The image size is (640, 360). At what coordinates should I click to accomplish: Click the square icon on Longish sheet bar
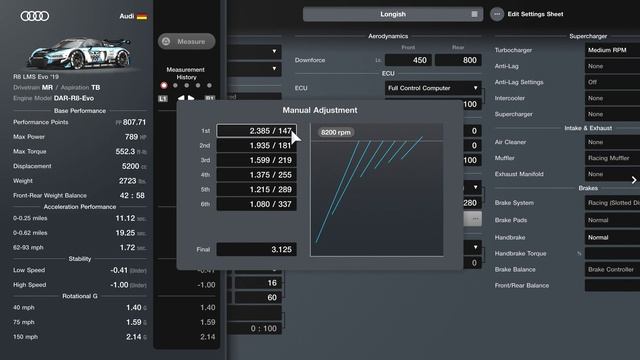pyautogui.click(x=474, y=14)
